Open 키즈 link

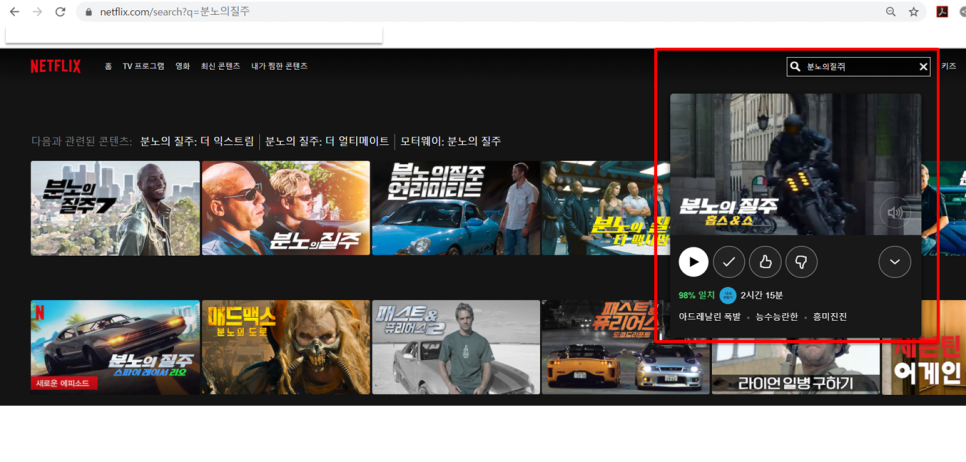coord(949,67)
